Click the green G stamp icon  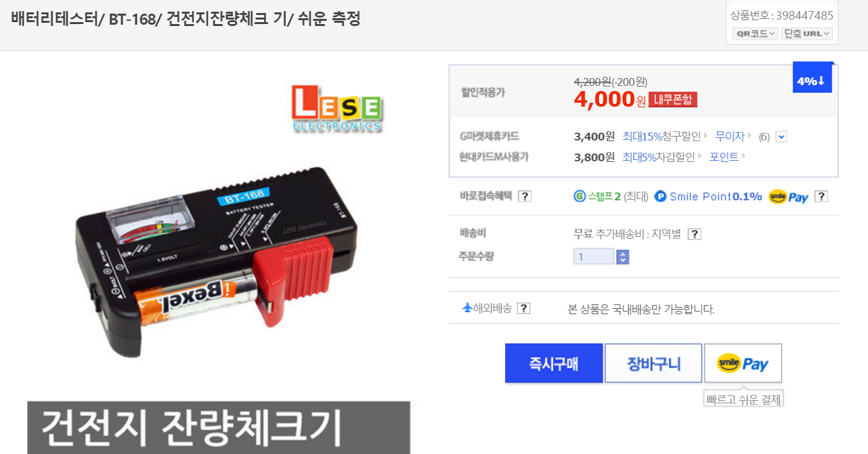pyautogui.click(x=580, y=196)
